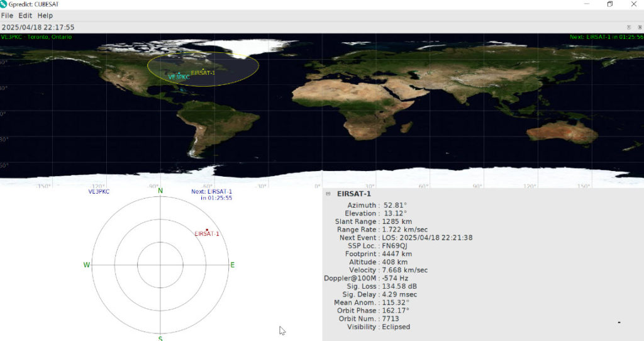Viewport: 644px width, 341px height.
Task: Select the EIRSAT-1 dot in the polar view
Action: (x=206, y=230)
